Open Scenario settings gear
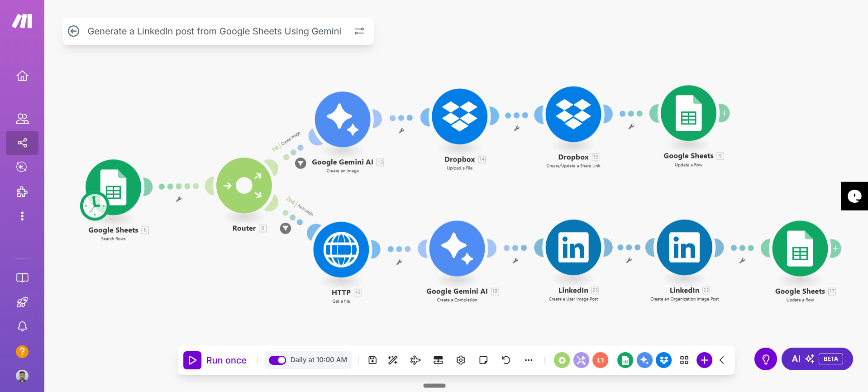Image resolution: width=868 pixels, height=392 pixels. click(461, 360)
